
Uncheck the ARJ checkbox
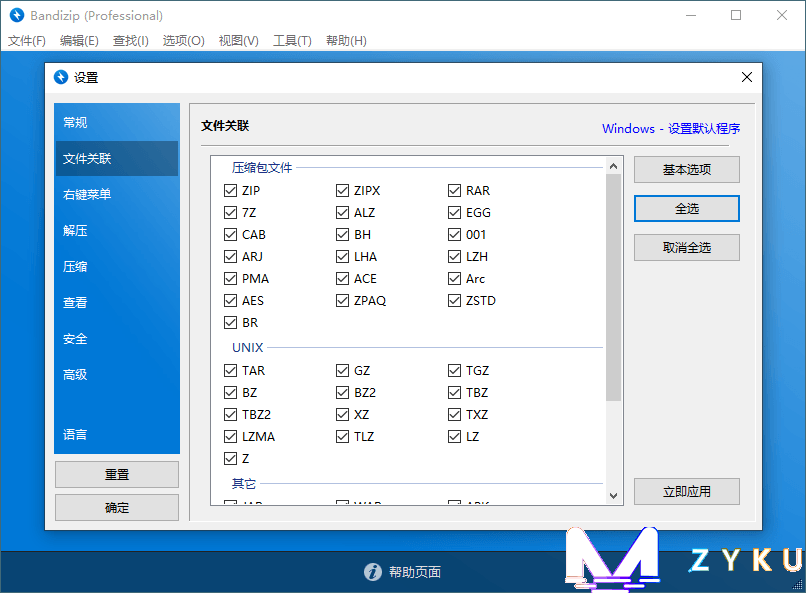pos(230,256)
